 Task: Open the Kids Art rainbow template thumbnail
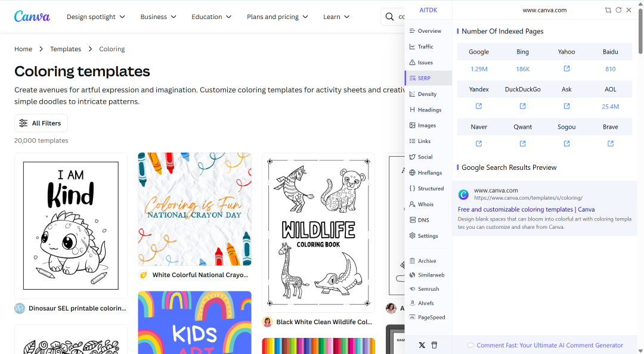(194, 322)
